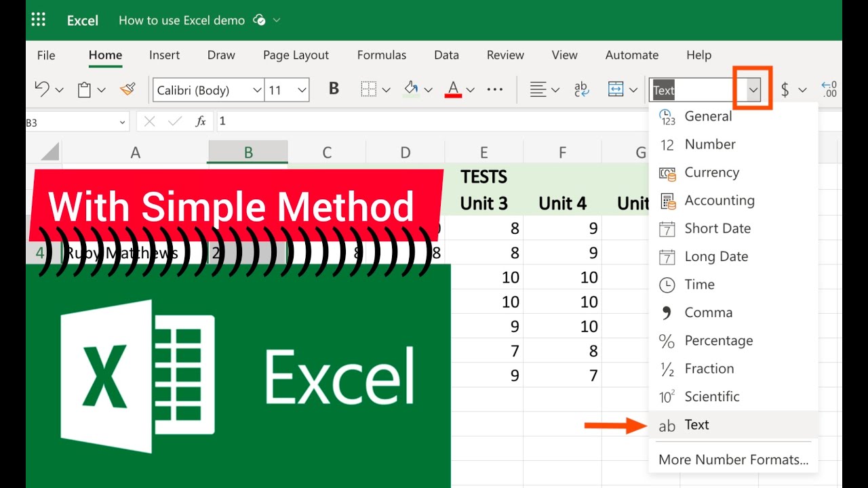The width and height of the screenshot is (868, 488).
Task: Switch to the Insert tab
Action: point(165,55)
